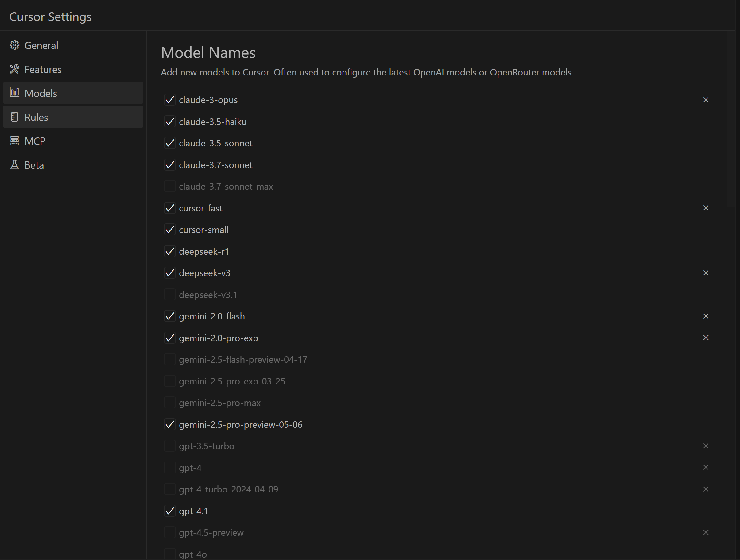
Task: Uncheck the deepseek-v3 checkbox
Action: tap(170, 273)
